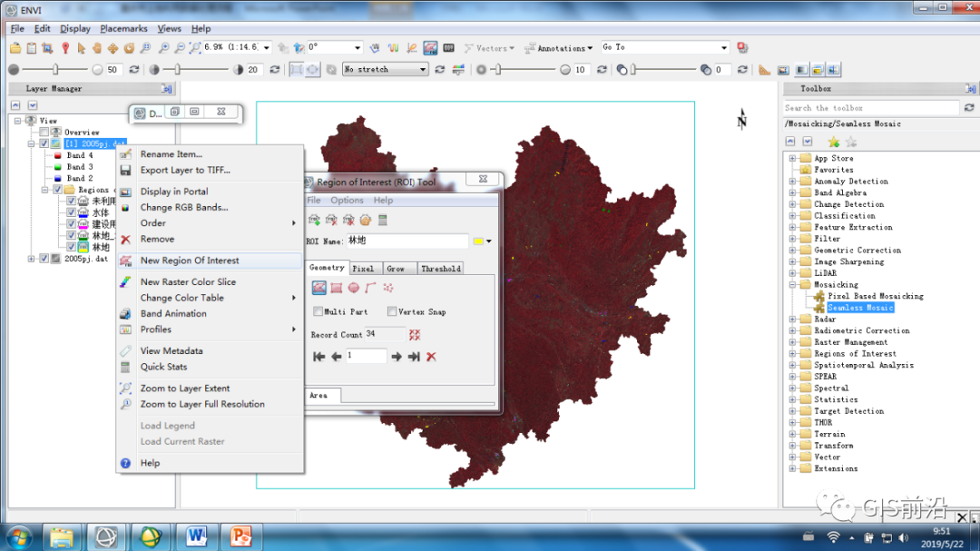Switch to the Threshold tab in ROI Tool
Viewport: 980px width, 551px height.
441,269
